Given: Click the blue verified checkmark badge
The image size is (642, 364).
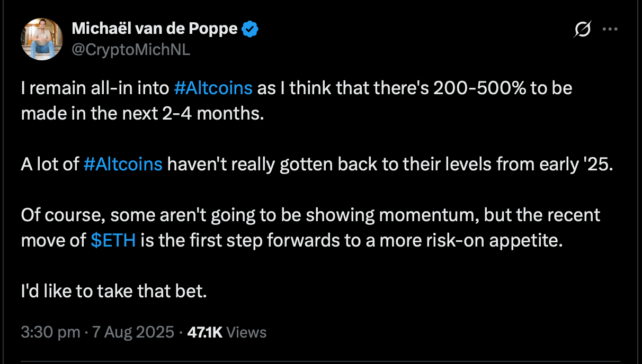Looking at the screenshot, I should (250, 29).
